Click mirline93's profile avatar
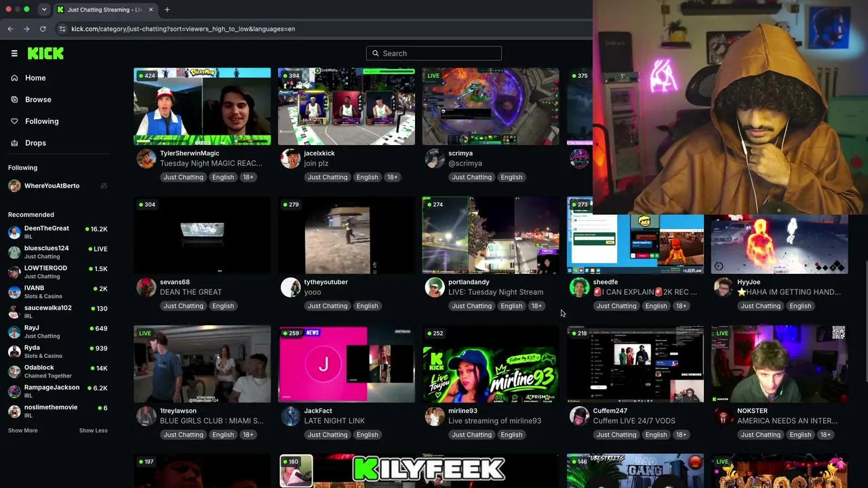The image size is (868, 488). click(x=435, y=416)
